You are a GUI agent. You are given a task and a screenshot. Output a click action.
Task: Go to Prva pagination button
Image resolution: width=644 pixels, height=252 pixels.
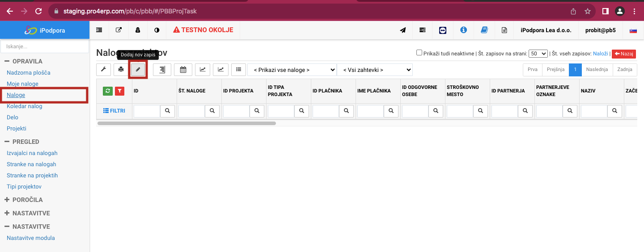click(x=533, y=70)
